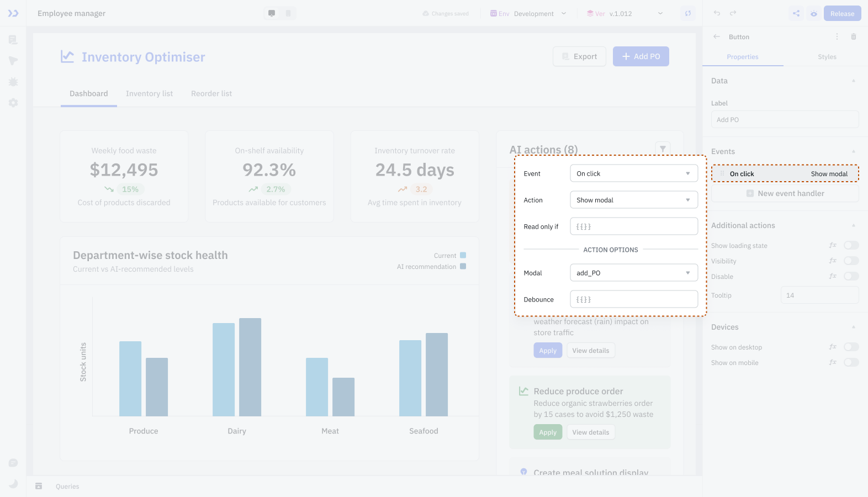Expand the Modal dropdown showing add_PO

pos(633,273)
